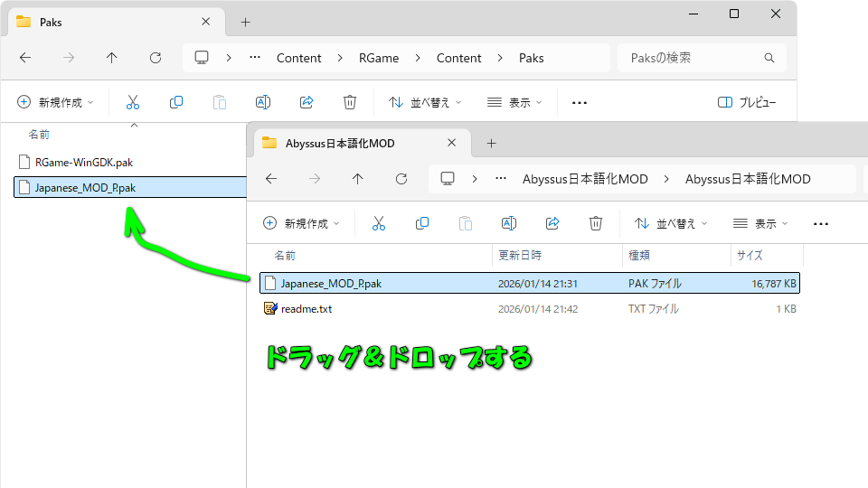Open 新規作成 menu in Paks window
The image size is (868, 488).
coord(55,102)
